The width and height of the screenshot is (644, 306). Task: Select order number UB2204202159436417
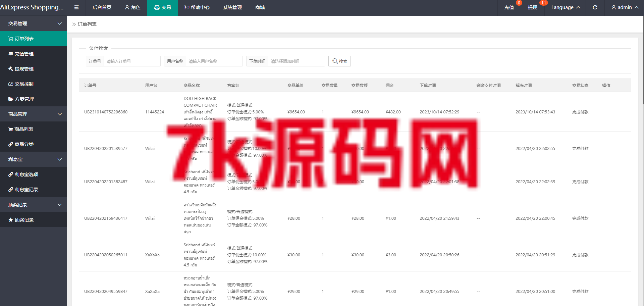[x=106, y=218]
